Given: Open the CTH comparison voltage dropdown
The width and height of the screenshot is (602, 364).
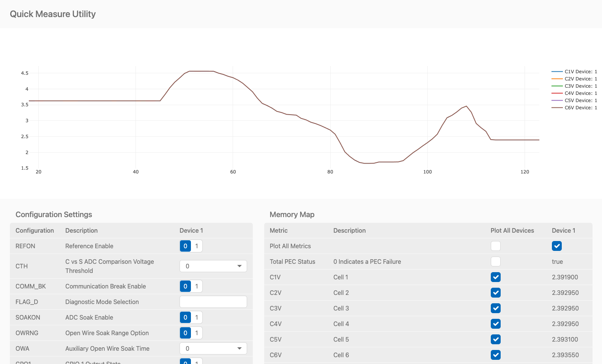Looking at the screenshot, I should (x=213, y=266).
